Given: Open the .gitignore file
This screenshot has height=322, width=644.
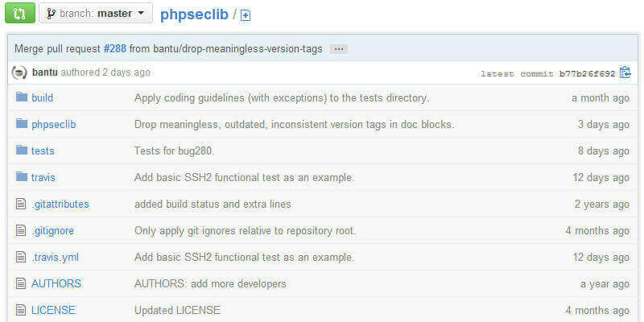Looking at the screenshot, I should pos(52,230).
